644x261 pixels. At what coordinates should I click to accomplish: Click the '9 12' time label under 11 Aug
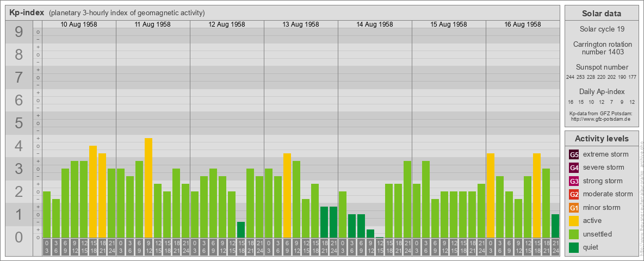coord(148,248)
